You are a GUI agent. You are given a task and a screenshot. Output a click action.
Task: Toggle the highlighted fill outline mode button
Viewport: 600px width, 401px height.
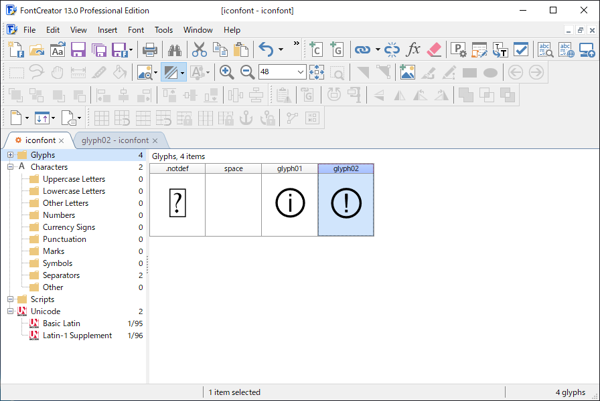tap(171, 72)
